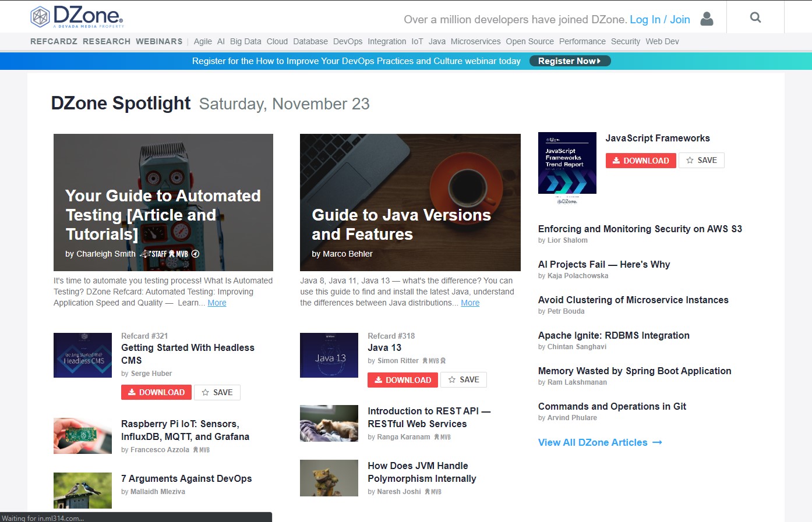Viewport: 812px width, 522px height.
Task: Open Apache Ignite: RDBMS Integration article
Action: tap(614, 335)
